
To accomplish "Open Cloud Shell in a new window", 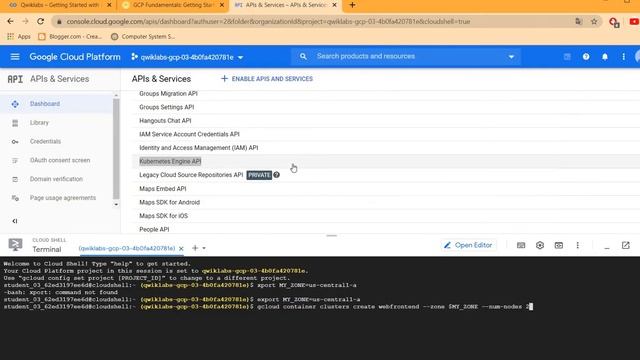I will [625, 245].
